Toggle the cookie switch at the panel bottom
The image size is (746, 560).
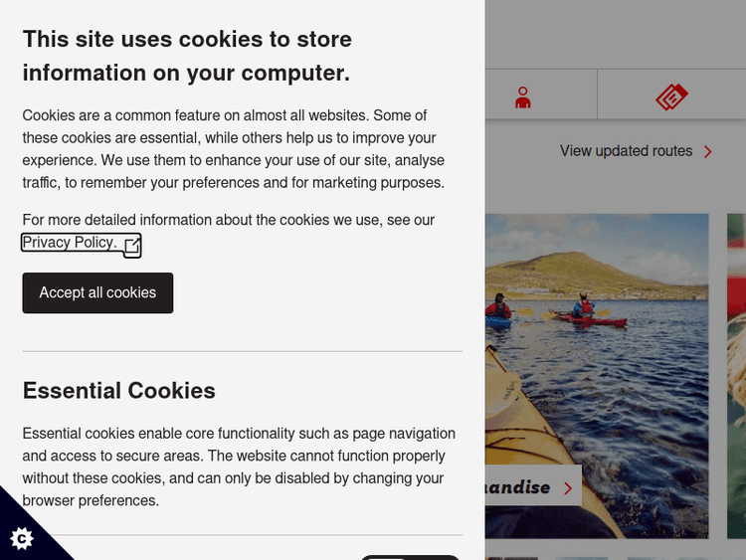point(410,557)
